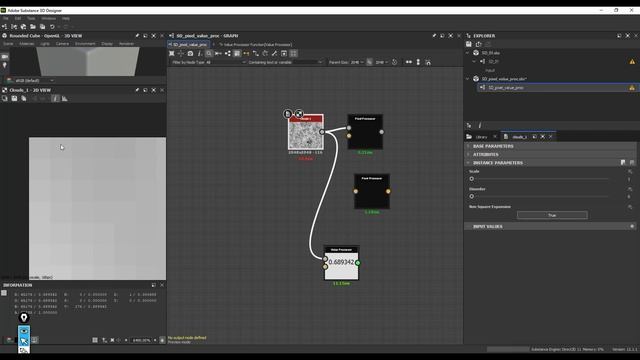Pin the 2D view panel
This screenshot has height=360, width=640.
pyautogui.click(x=137, y=90)
